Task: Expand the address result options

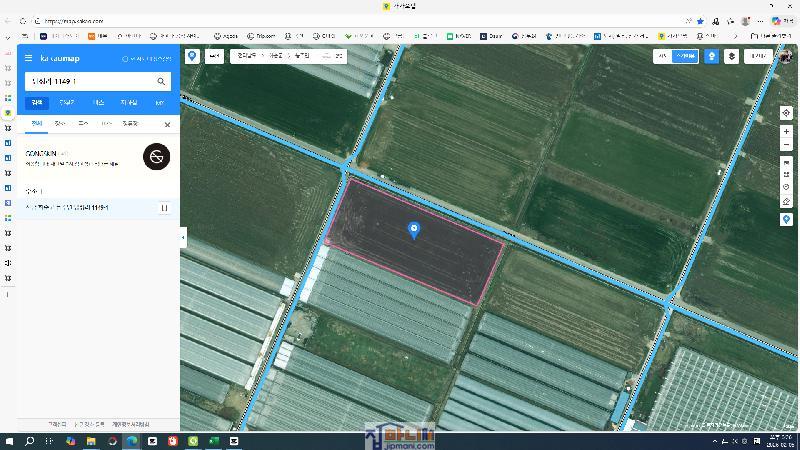Action: coord(164,208)
